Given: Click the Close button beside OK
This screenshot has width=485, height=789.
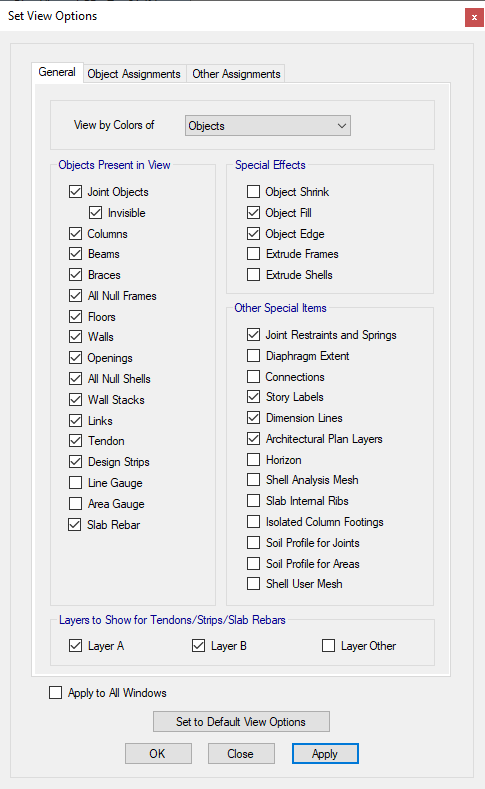Looking at the screenshot, I should tap(241, 754).
